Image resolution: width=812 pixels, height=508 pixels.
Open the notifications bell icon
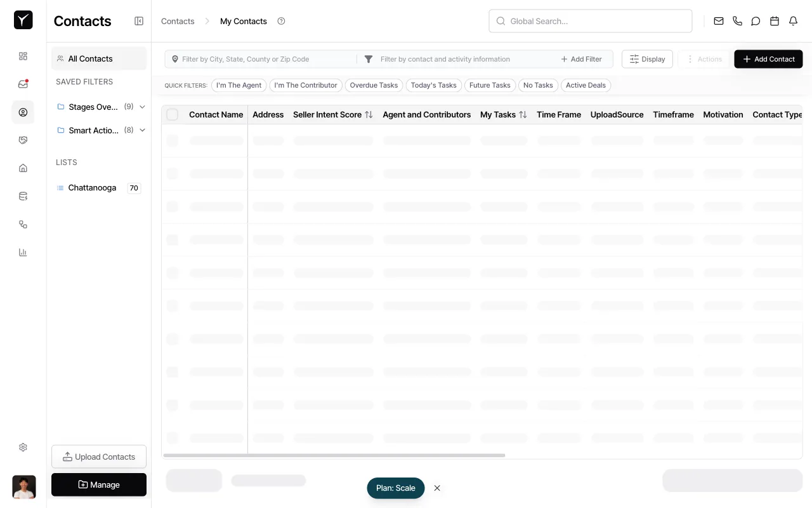click(x=793, y=20)
